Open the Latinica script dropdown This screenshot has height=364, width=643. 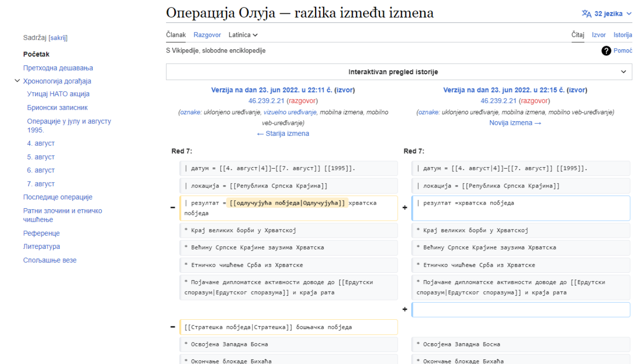click(243, 35)
